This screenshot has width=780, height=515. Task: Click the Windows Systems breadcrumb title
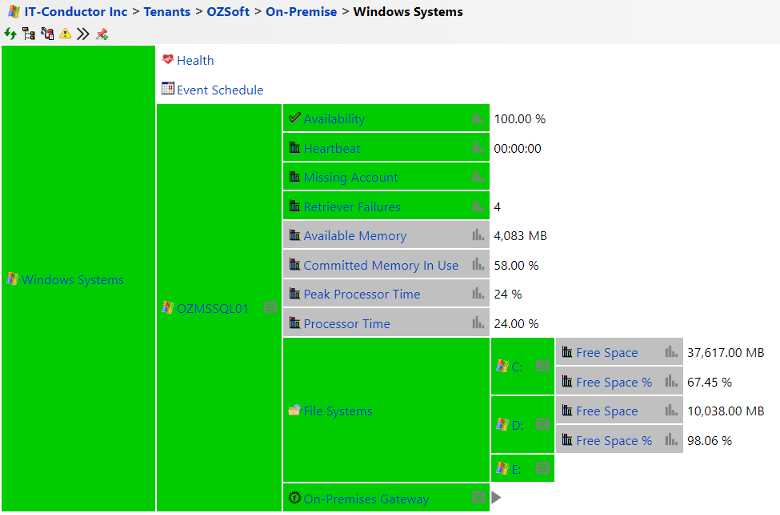(408, 11)
